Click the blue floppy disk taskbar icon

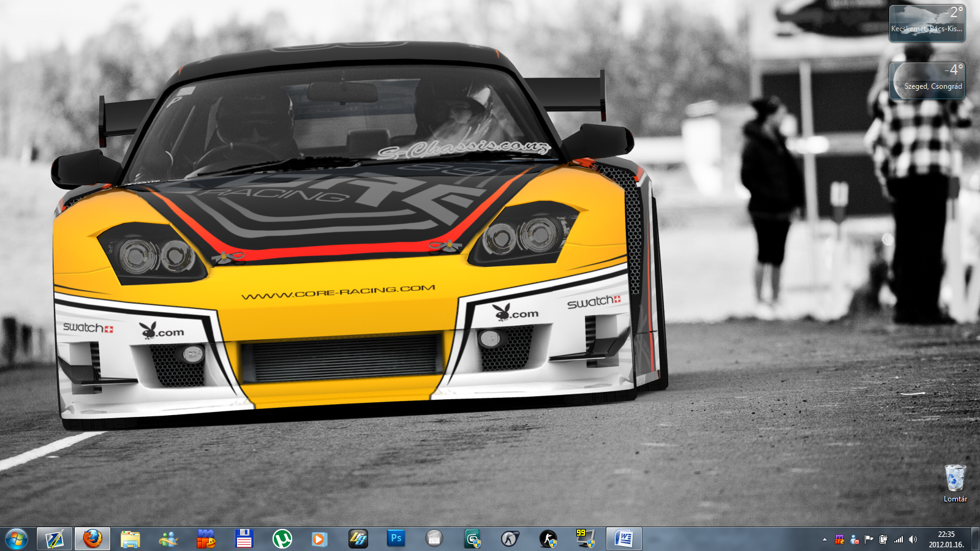coord(244,539)
